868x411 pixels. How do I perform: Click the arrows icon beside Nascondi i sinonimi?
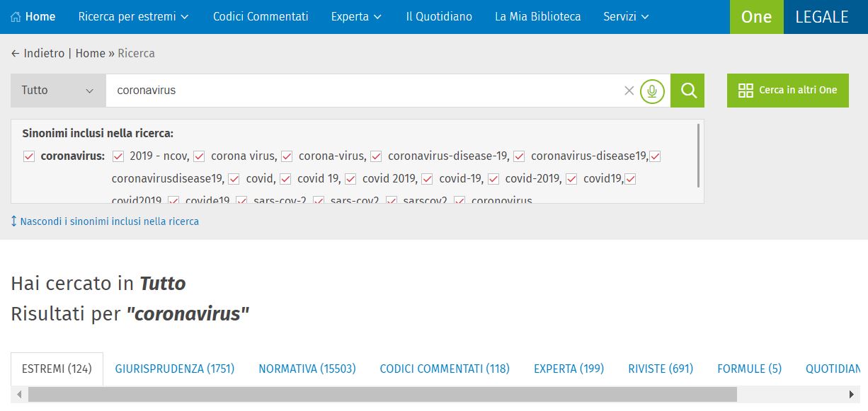(x=14, y=221)
